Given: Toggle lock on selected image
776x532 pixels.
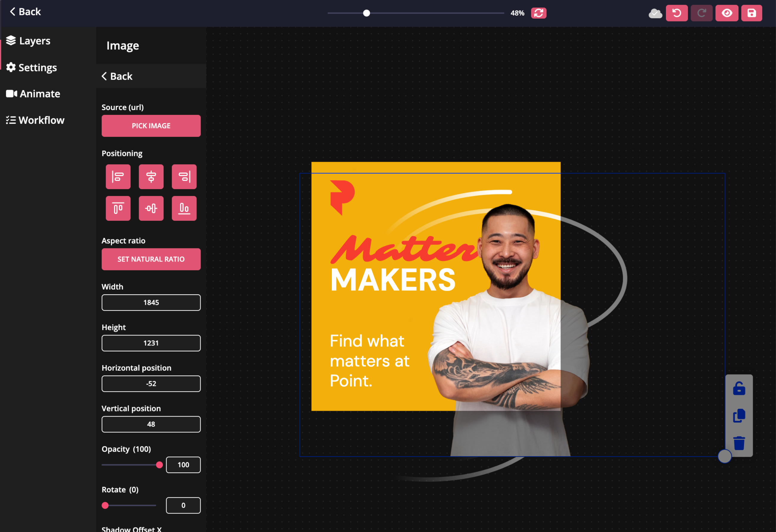Looking at the screenshot, I should coord(739,389).
